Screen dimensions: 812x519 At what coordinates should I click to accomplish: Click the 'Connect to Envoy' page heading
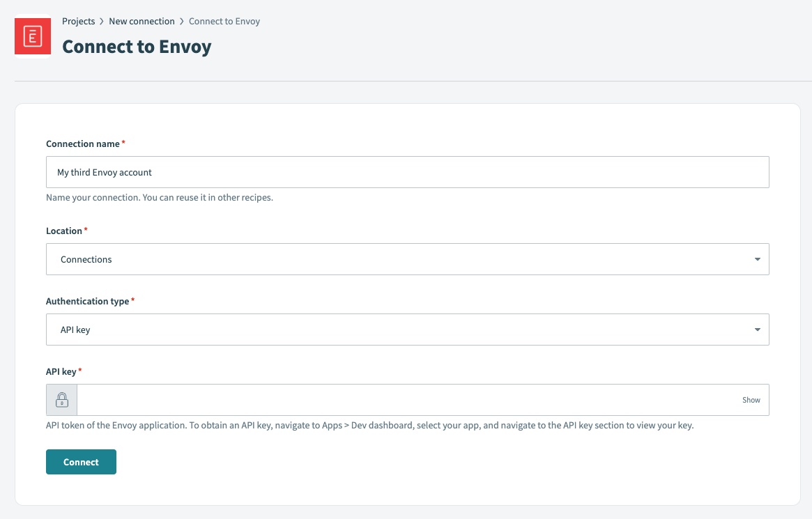point(137,46)
